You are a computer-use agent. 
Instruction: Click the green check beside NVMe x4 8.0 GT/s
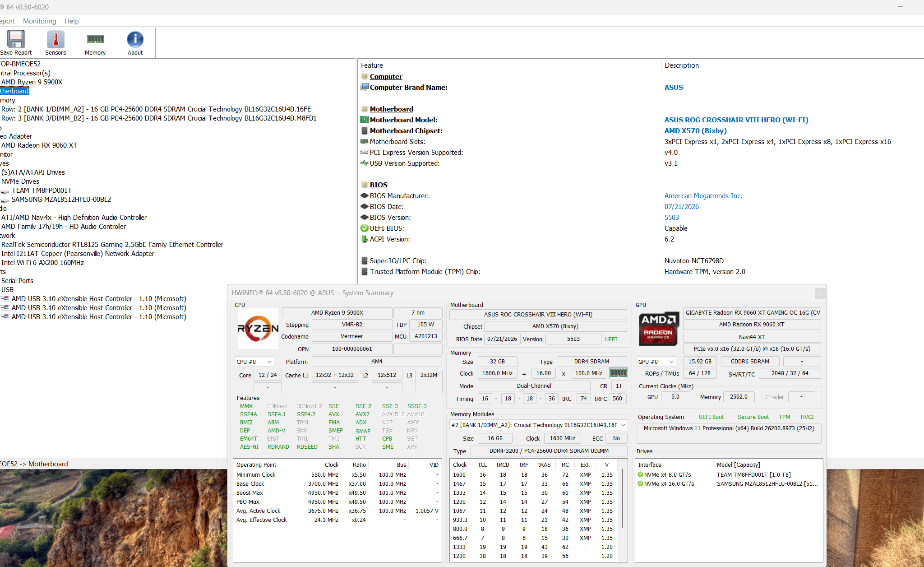pyautogui.click(x=640, y=474)
